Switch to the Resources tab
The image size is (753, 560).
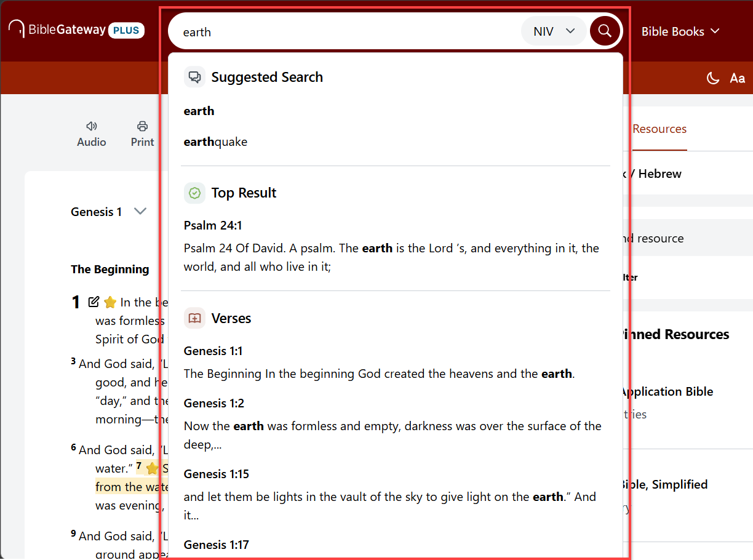pyautogui.click(x=659, y=129)
